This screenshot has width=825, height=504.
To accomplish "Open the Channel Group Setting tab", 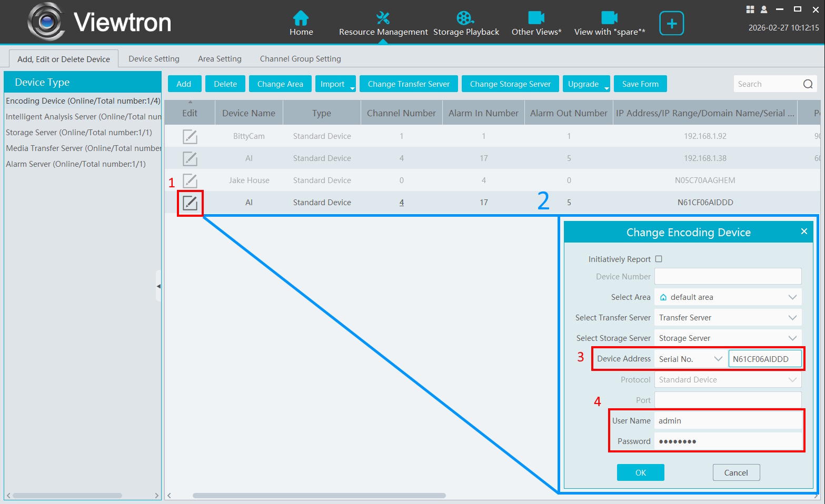I will tap(300, 59).
